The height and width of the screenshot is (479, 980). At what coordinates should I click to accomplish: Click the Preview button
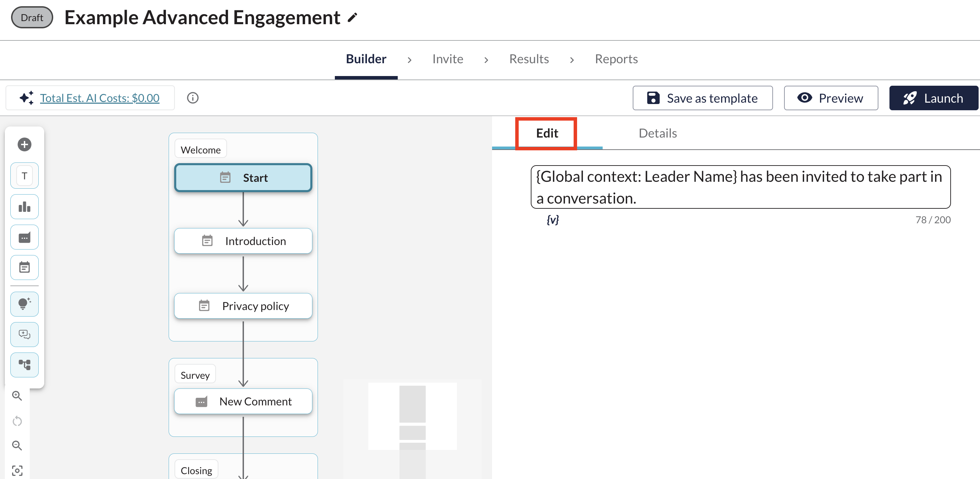[x=831, y=98]
